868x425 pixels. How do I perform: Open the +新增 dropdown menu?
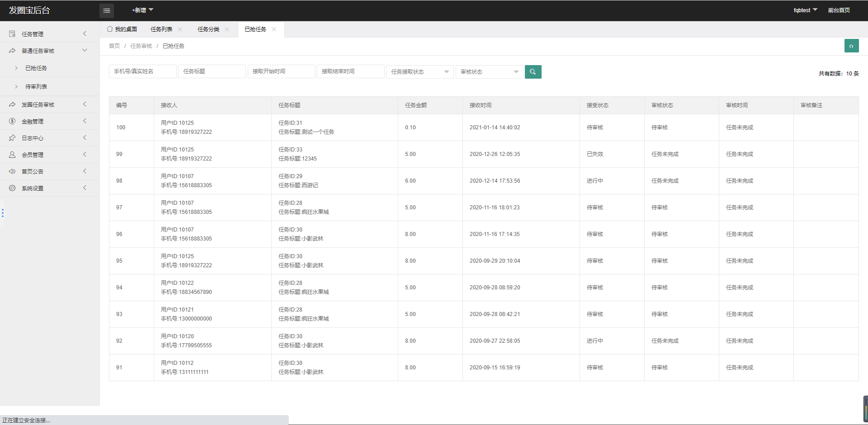(142, 10)
